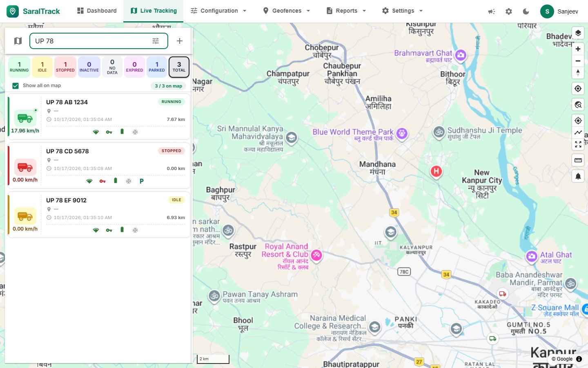The width and height of the screenshot is (588, 368).
Task: Click the green truck marker on the map
Action: pyautogui.click(x=493, y=339)
